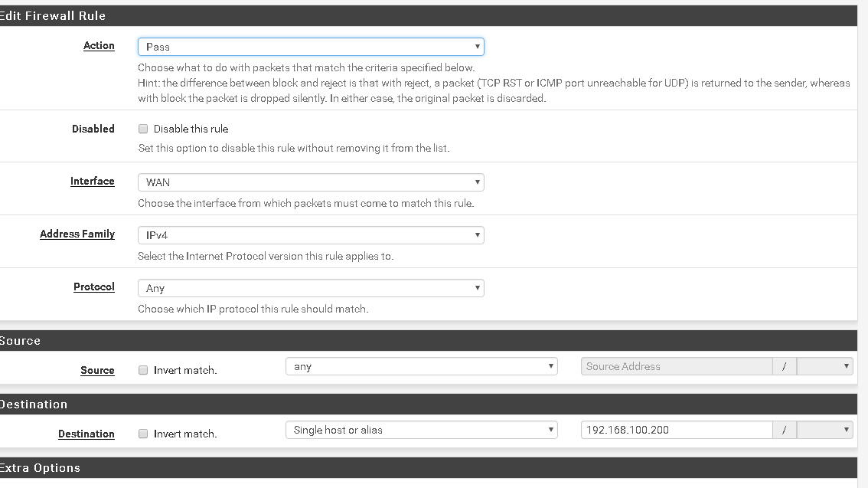This screenshot has height=488, width=868.
Task: Click the Extra Options section header
Action: [x=427, y=468]
